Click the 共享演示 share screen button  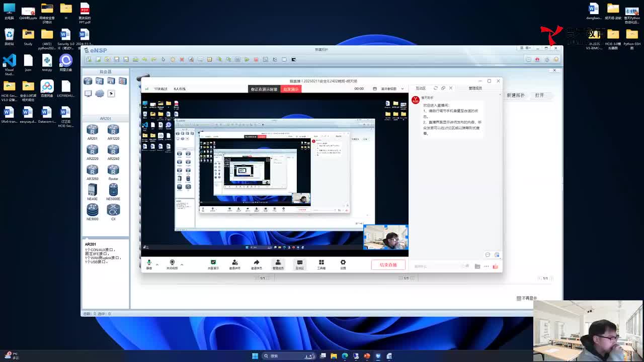213,264
